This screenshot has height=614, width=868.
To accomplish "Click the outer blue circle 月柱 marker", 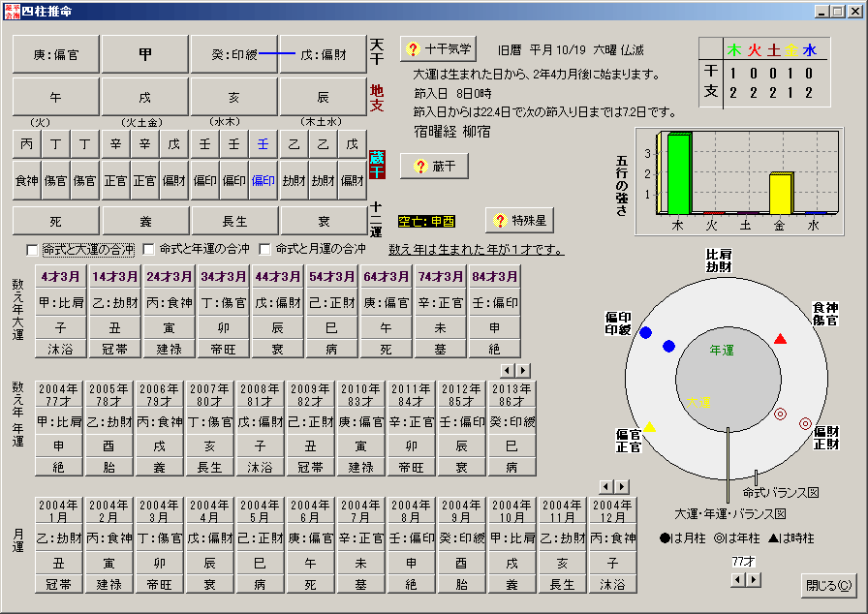I will 645,332.
